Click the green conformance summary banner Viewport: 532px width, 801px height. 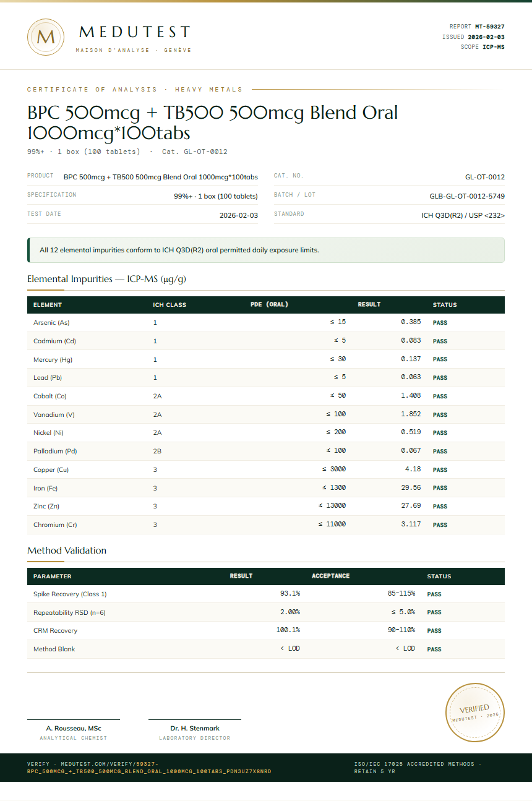coord(266,251)
